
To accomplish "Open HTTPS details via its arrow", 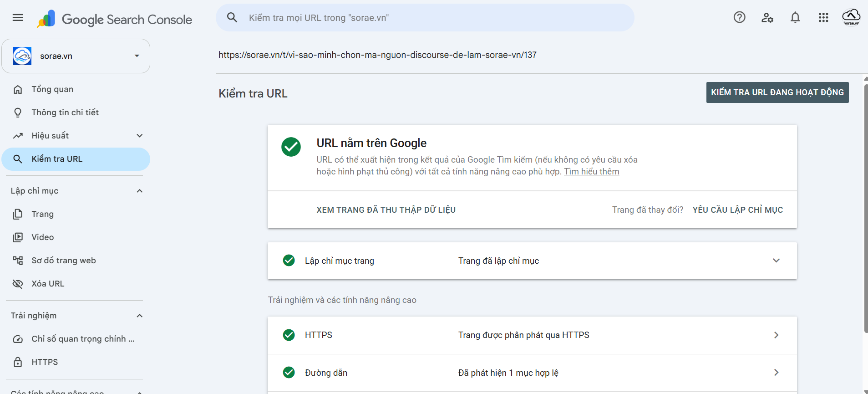I will pyautogui.click(x=776, y=335).
